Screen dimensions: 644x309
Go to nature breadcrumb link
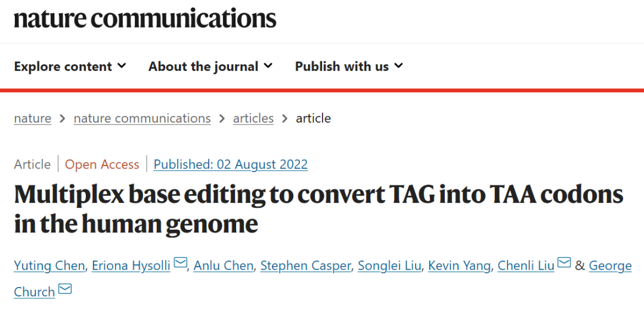(x=32, y=118)
